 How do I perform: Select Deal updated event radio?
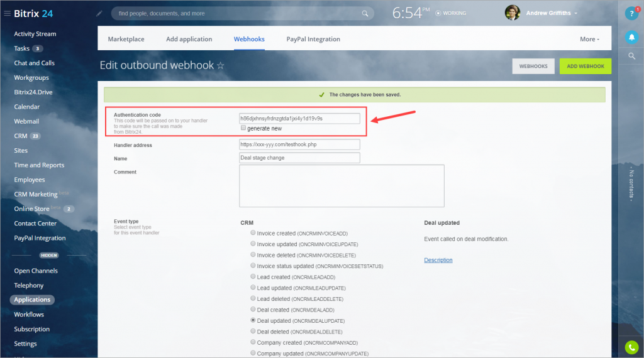tap(253, 320)
